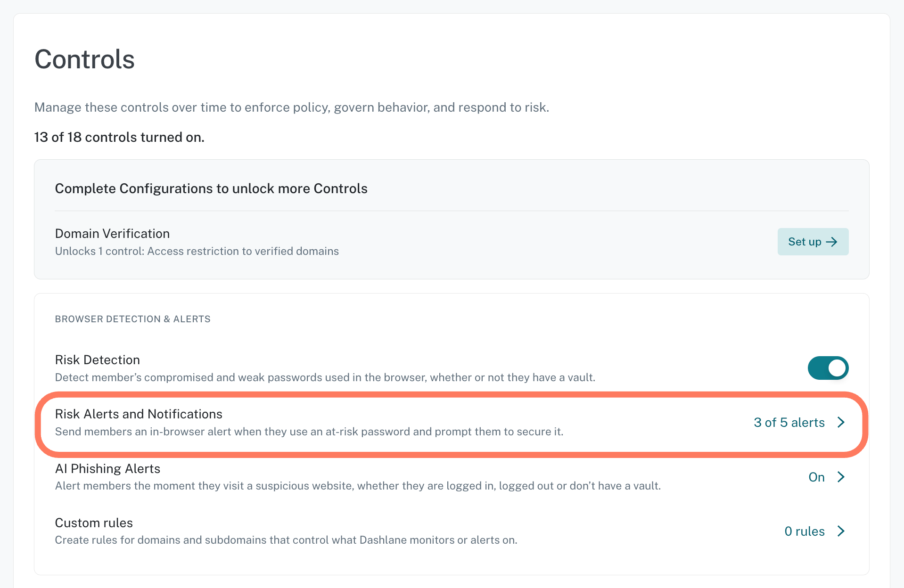904x588 pixels.
Task: Click Browser Detection & Alerts section label
Action: (x=133, y=319)
